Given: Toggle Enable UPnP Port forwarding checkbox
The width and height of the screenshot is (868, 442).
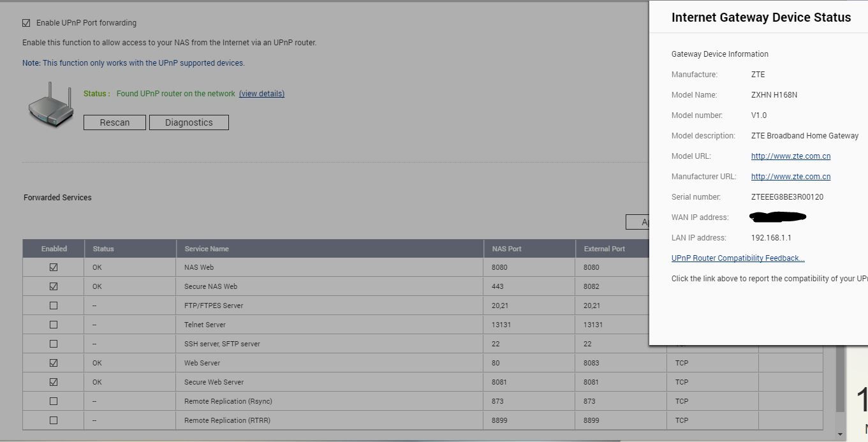Looking at the screenshot, I should coord(26,23).
